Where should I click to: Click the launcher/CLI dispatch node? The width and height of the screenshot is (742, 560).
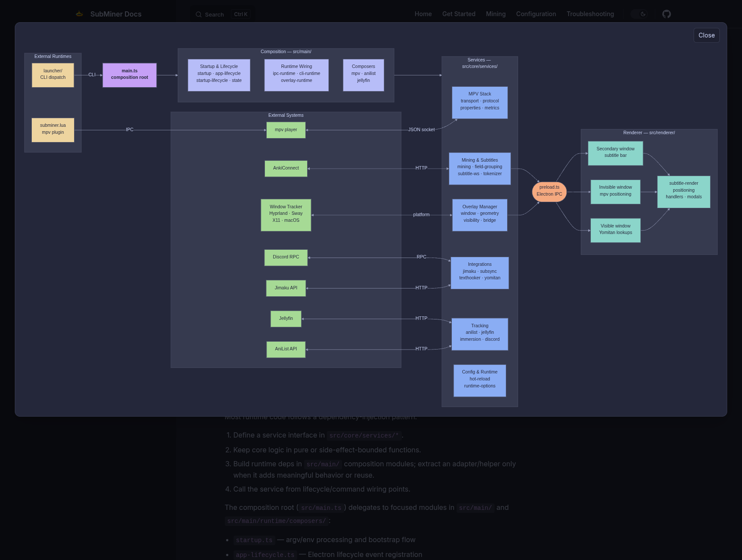coord(53,75)
